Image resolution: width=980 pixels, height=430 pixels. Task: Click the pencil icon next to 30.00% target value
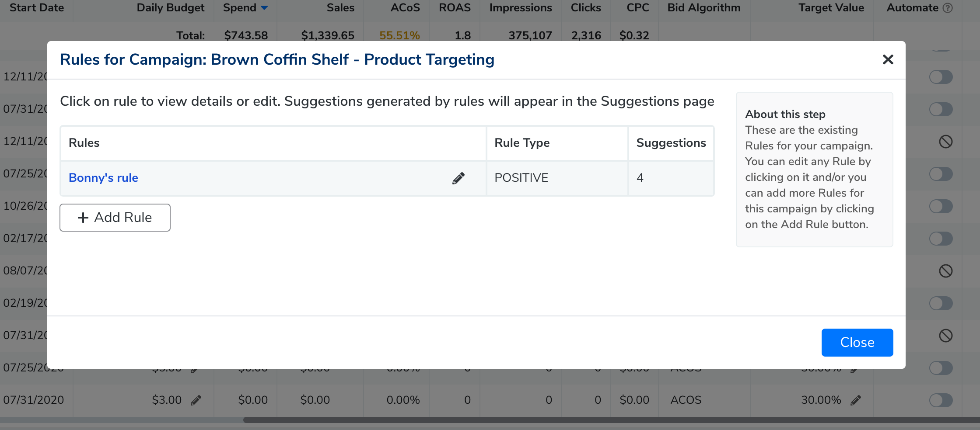[856, 400]
